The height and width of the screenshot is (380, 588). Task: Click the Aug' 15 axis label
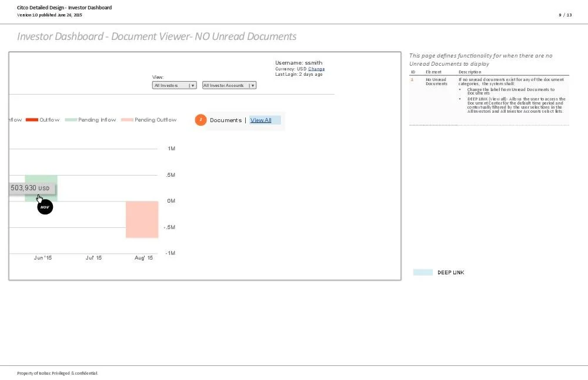[143, 258]
